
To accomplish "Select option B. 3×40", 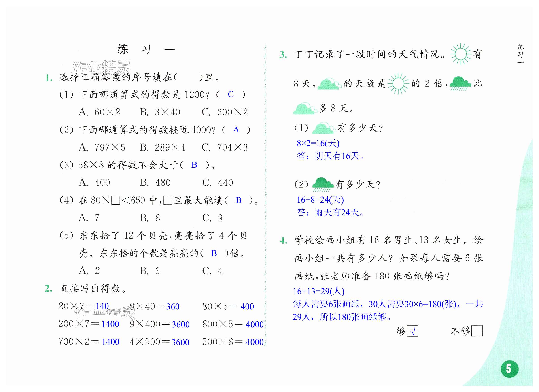I will (x=160, y=112).
